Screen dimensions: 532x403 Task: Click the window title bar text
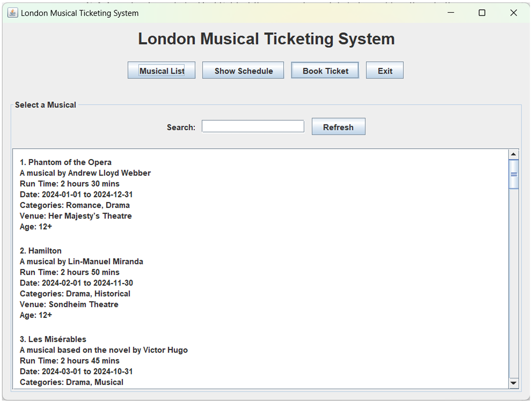click(79, 13)
